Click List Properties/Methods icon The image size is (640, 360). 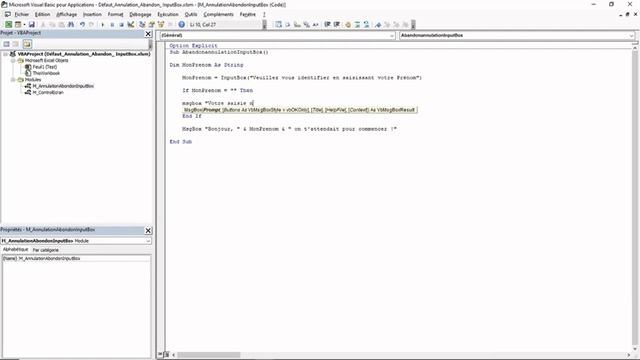point(278,24)
